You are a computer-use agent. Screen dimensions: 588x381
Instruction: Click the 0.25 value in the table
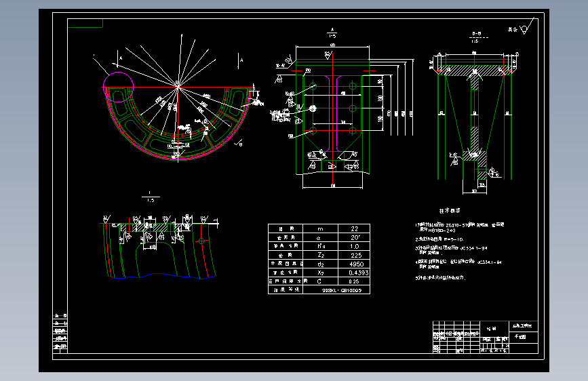click(353, 281)
